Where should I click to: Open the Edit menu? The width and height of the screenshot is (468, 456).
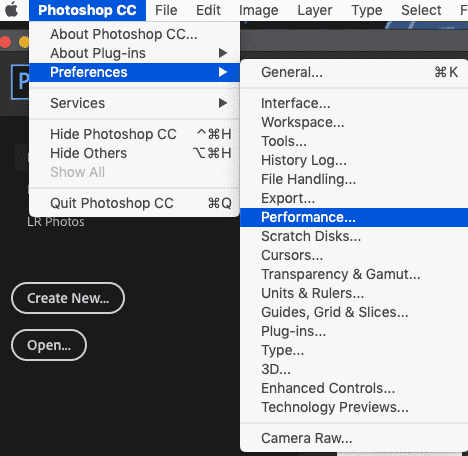tap(208, 10)
